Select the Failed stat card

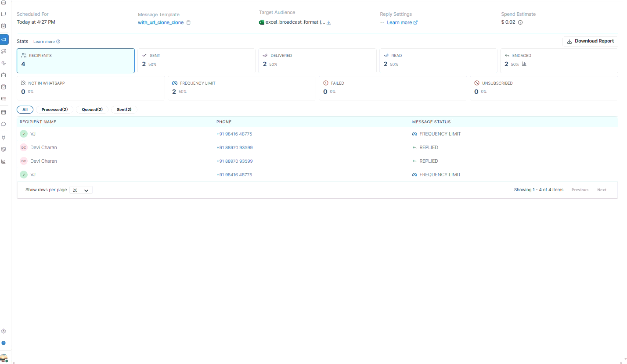point(393,88)
